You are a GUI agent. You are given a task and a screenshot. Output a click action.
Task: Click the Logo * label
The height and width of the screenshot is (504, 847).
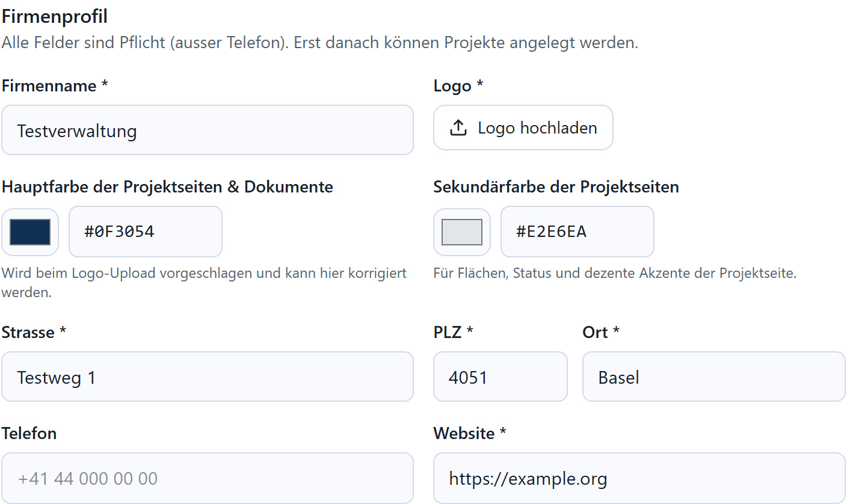(x=458, y=86)
